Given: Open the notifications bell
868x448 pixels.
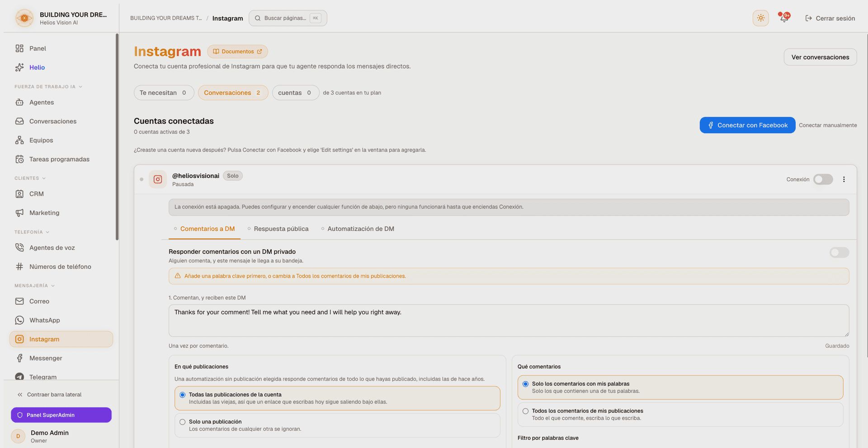Looking at the screenshot, I should click(784, 18).
